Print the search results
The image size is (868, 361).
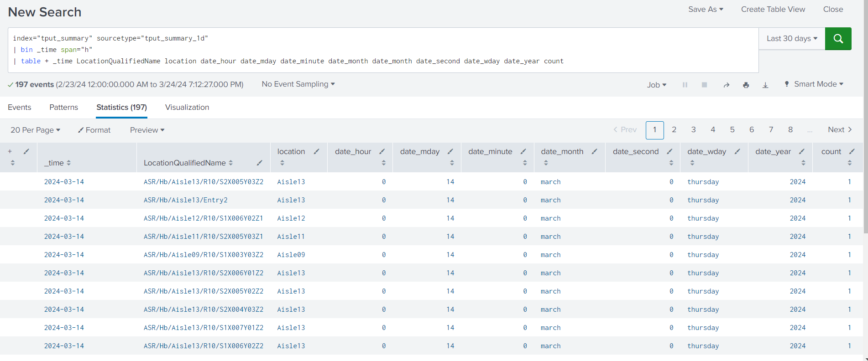click(x=746, y=85)
